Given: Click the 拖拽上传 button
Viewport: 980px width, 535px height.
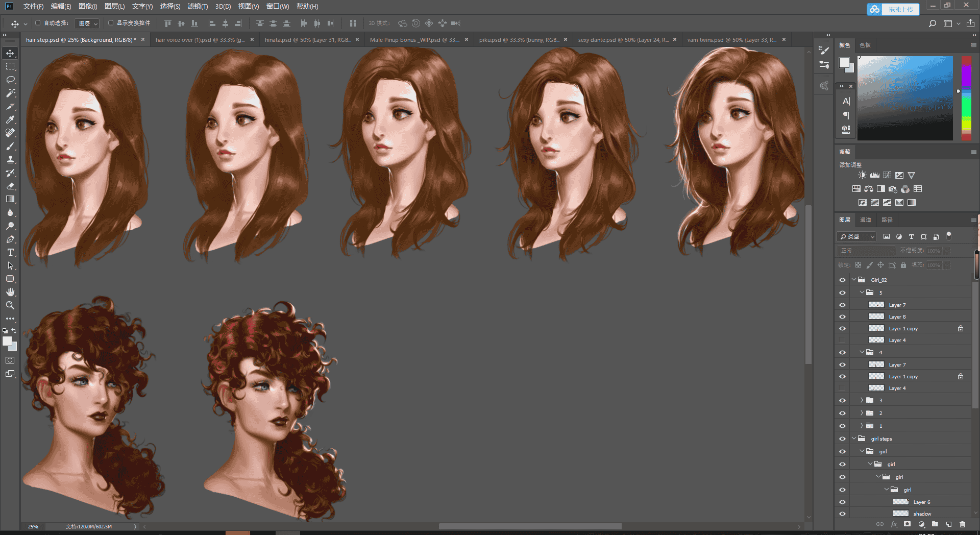Looking at the screenshot, I should pos(893,9).
